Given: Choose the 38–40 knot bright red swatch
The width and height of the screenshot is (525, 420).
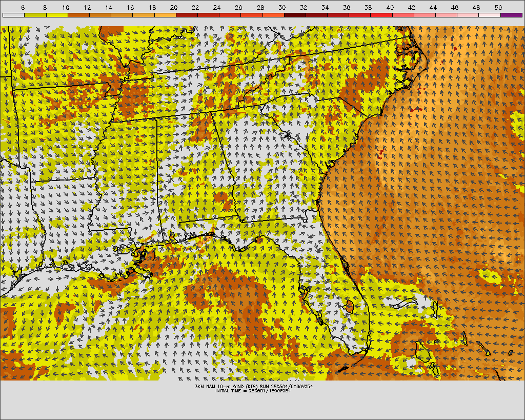Looking at the screenshot, I should click(381, 15).
